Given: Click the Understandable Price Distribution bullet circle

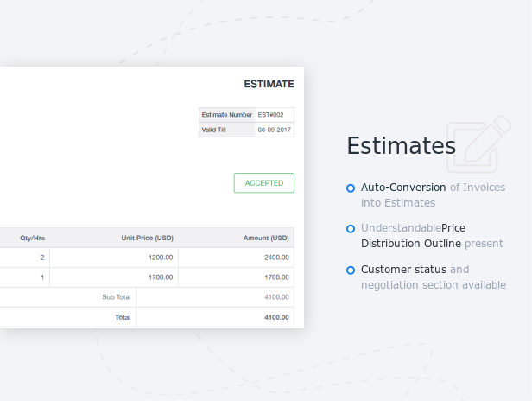Looking at the screenshot, I should pos(351,228).
